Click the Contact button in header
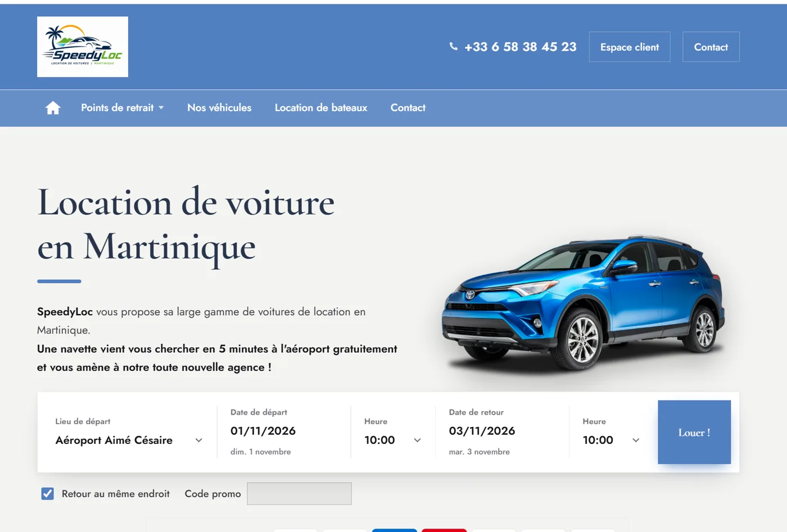 pyautogui.click(x=711, y=47)
